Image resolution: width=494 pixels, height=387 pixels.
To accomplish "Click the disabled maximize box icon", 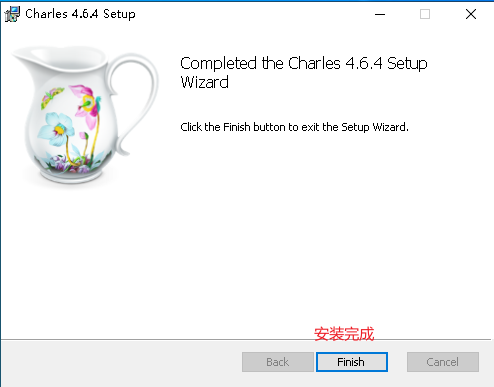I will 425,14.
